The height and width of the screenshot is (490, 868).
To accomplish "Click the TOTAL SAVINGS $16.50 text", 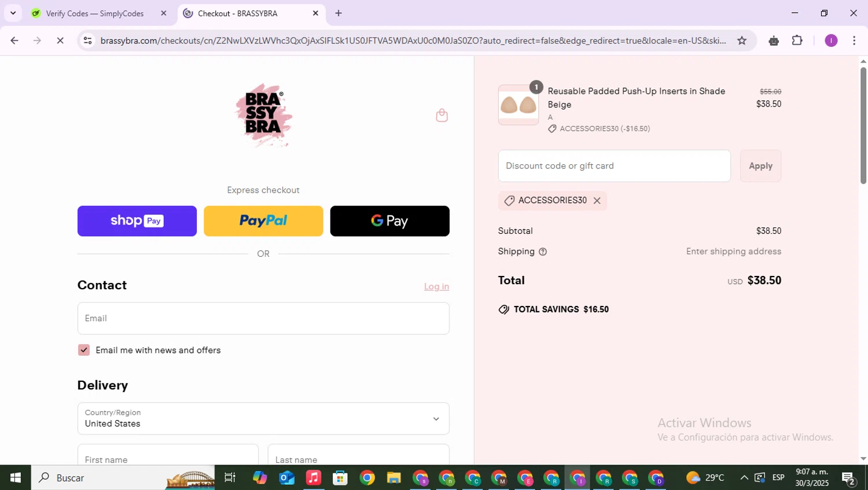I will [x=561, y=310].
